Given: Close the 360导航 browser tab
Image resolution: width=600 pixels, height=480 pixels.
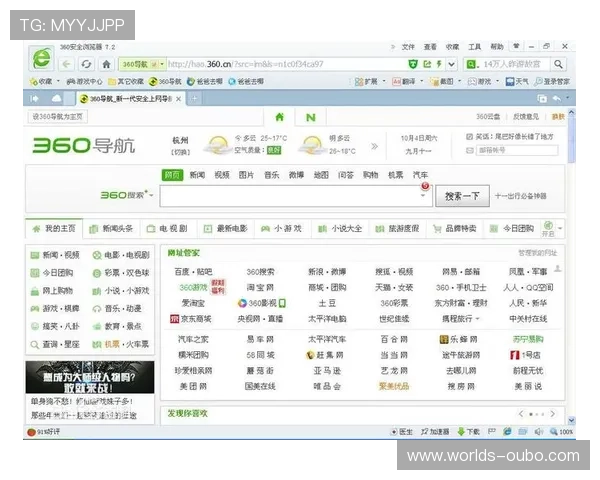Looking at the screenshot, I should [179, 99].
